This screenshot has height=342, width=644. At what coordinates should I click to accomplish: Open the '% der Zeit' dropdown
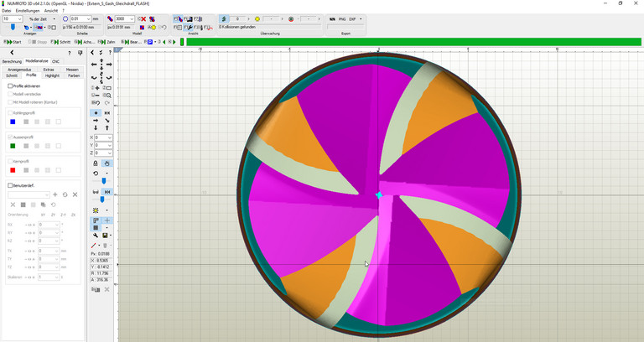(41, 18)
